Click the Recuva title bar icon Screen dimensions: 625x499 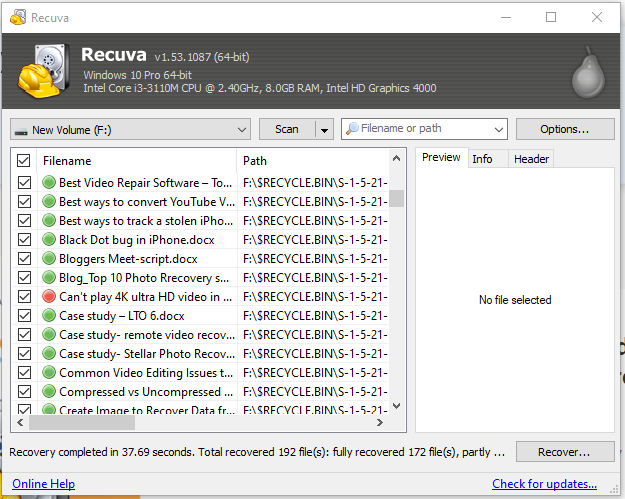(18, 18)
